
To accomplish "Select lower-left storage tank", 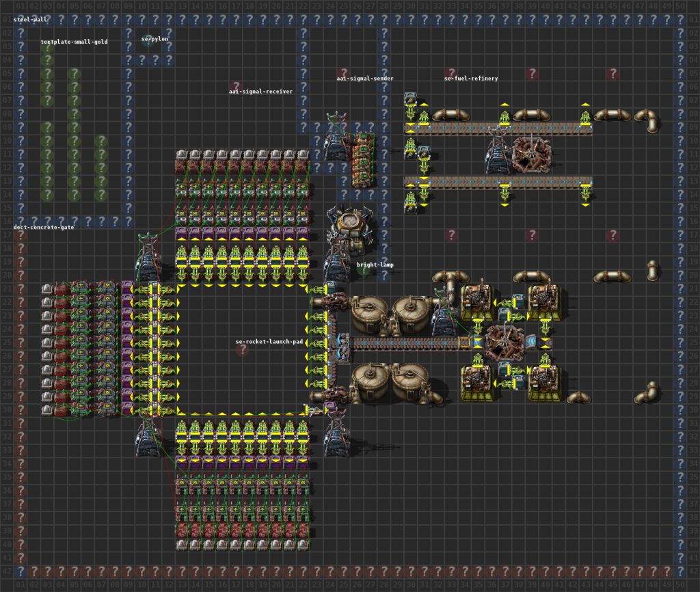I will (368, 382).
